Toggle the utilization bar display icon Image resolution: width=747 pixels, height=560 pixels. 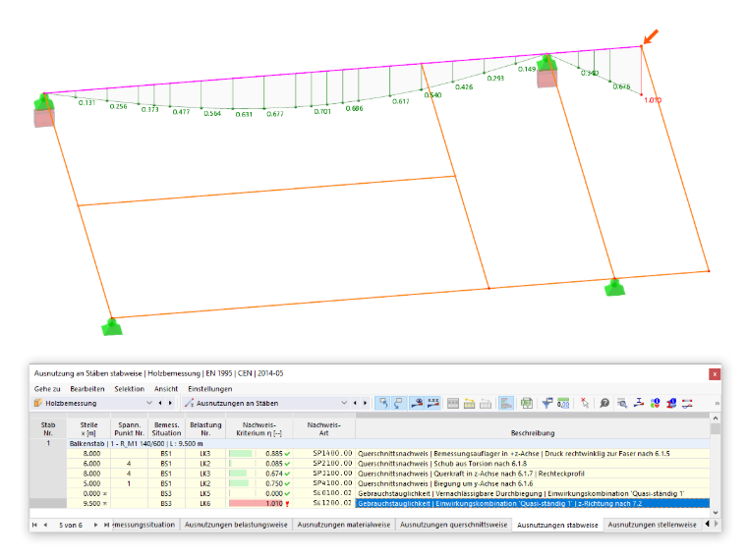pos(505,404)
